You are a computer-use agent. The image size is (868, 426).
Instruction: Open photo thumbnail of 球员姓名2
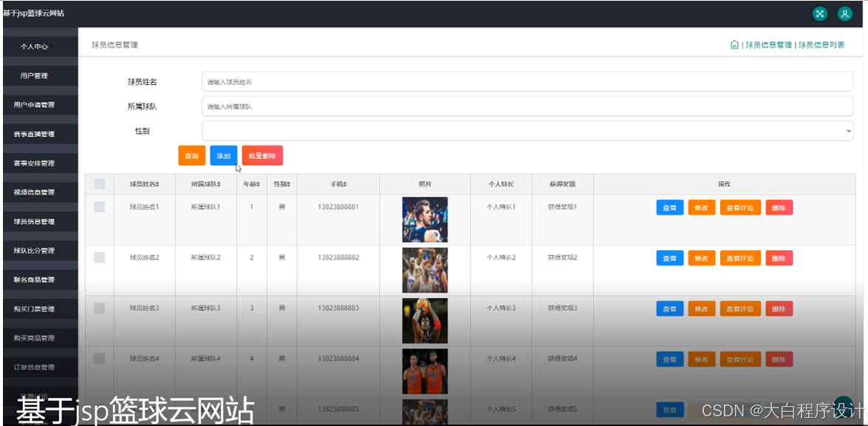click(x=425, y=271)
